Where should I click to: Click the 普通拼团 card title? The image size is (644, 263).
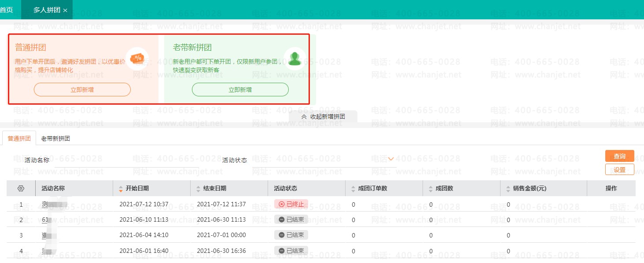(31, 47)
